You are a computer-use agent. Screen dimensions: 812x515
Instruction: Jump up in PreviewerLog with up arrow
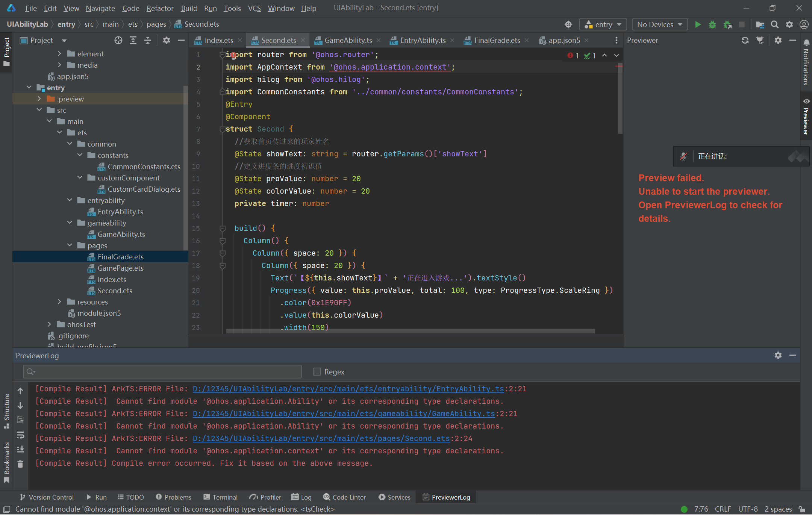click(20, 391)
